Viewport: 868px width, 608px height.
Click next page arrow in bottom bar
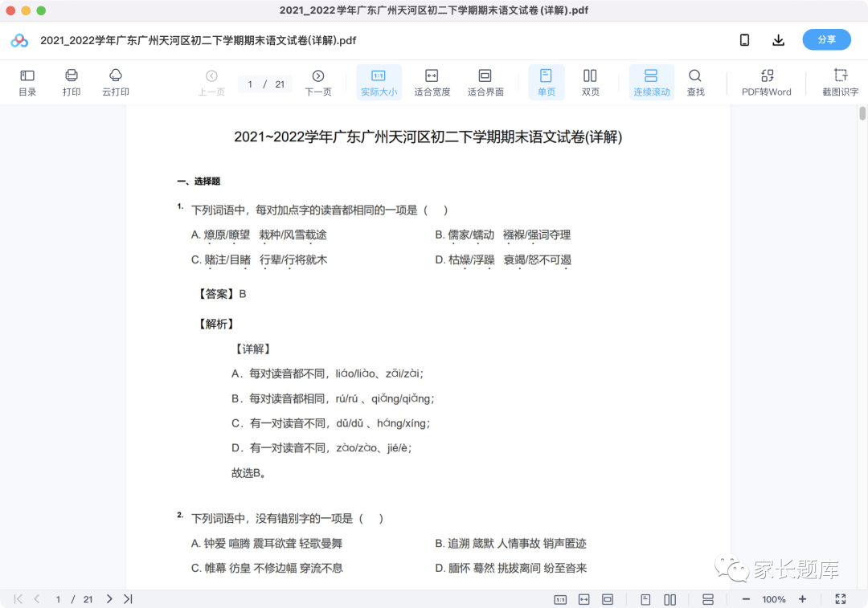(109, 598)
